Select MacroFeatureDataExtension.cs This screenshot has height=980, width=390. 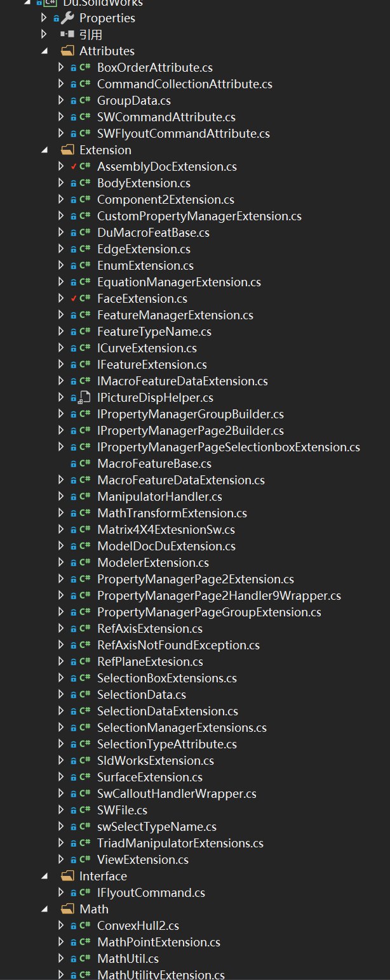[181, 480]
